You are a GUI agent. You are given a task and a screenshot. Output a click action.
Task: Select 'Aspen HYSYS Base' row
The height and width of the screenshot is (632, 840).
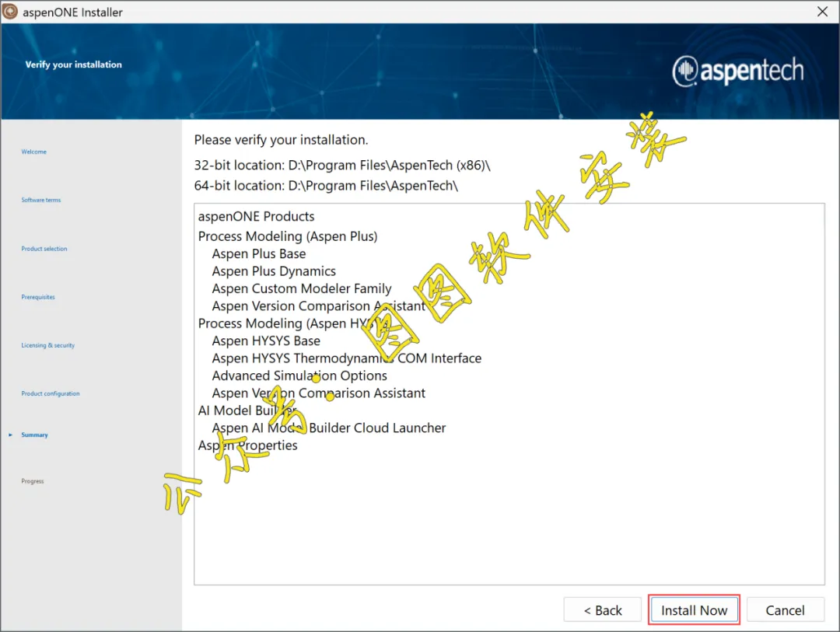(266, 340)
